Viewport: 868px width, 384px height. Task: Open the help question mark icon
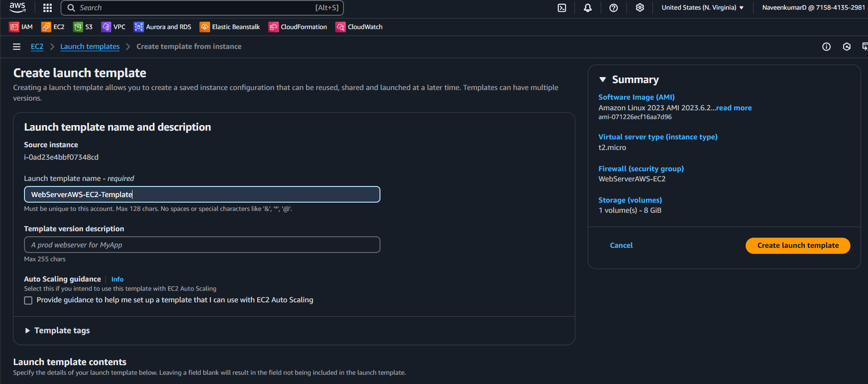614,8
